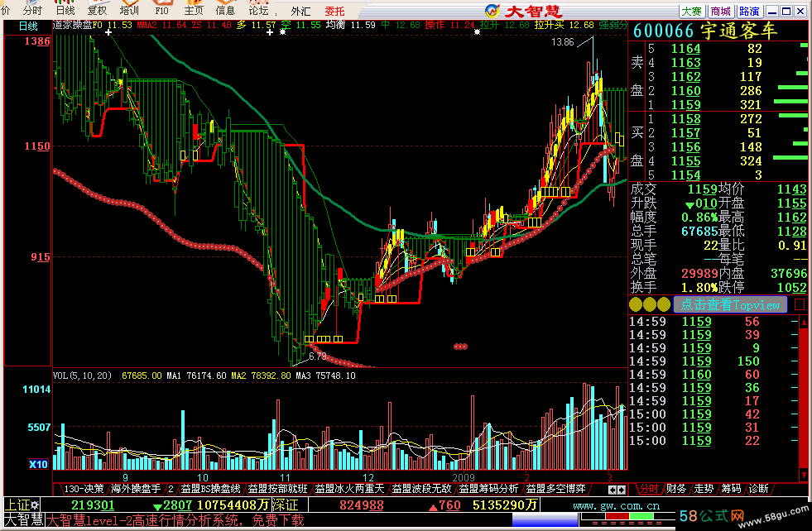Viewport: 812px width, 531px height.
Task: Click the 日线 period label above price axis
Action: point(28,26)
